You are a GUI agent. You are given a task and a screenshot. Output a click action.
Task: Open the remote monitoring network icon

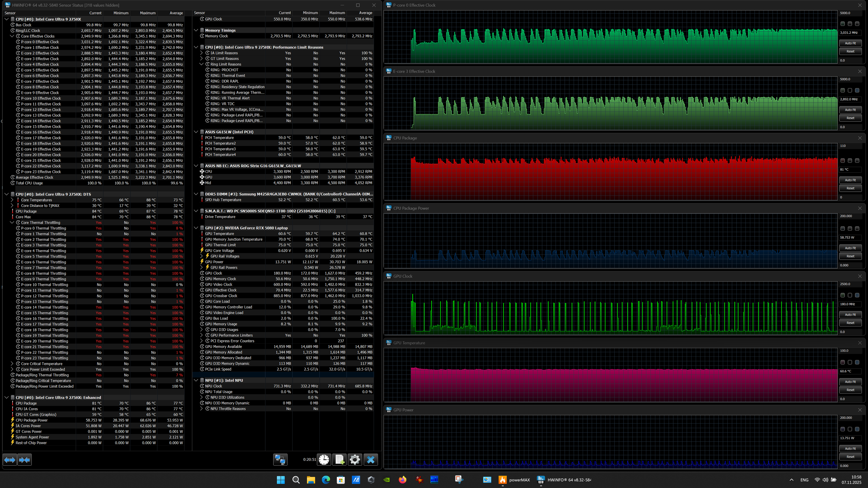pyautogui.click(x=280, y=460)
